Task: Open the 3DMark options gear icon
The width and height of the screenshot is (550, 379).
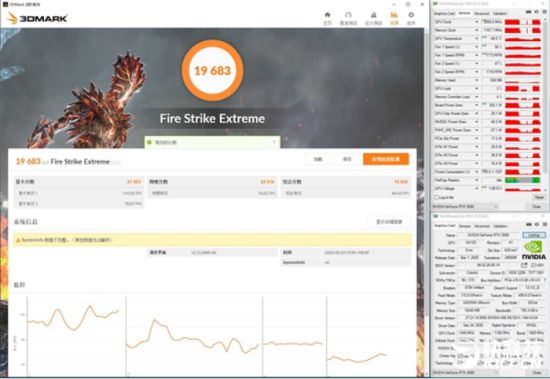Action: [x=411, y=15]
